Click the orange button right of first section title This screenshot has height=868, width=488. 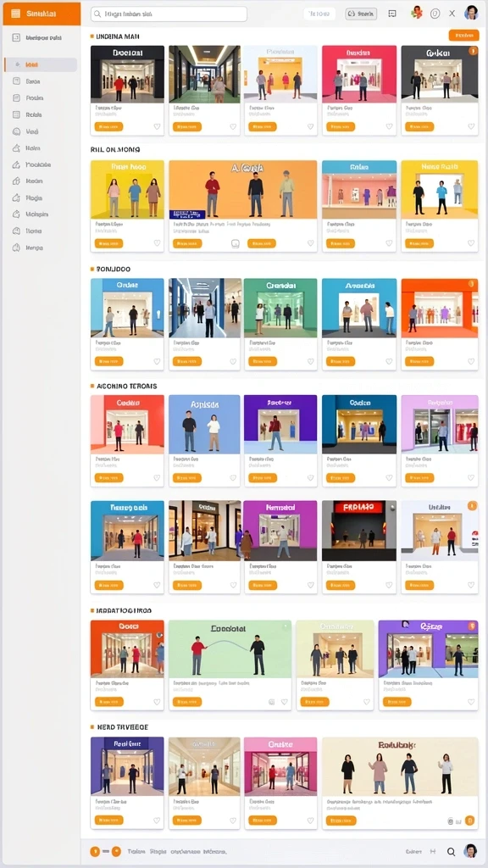click(463, 36)
